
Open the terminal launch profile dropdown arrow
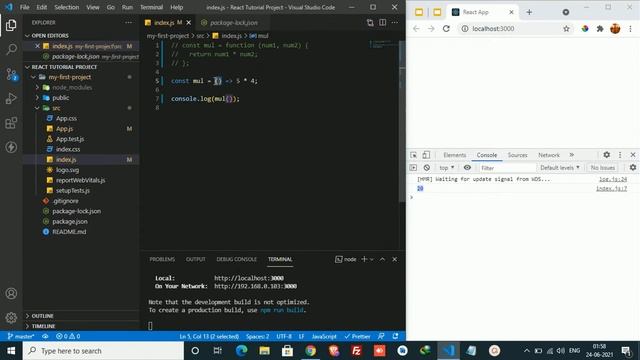pyautogui.click(x=372, y=260)
